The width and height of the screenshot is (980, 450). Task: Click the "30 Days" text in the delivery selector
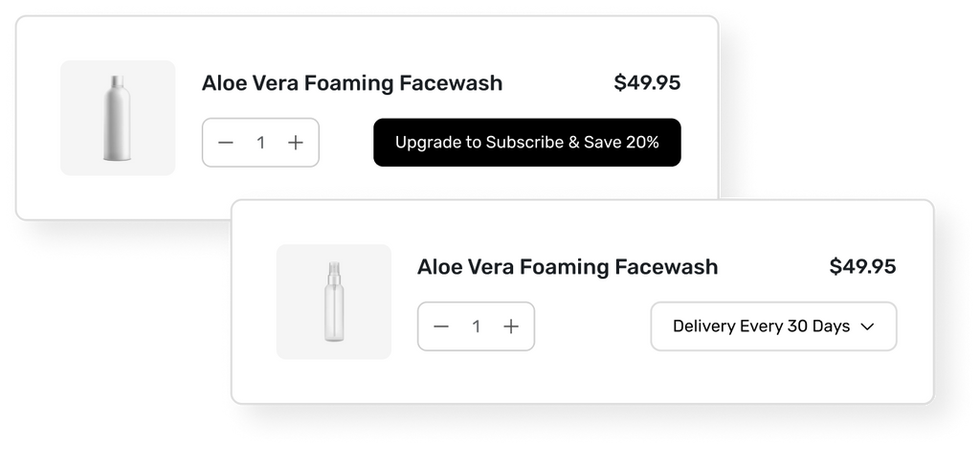[818, 326]
